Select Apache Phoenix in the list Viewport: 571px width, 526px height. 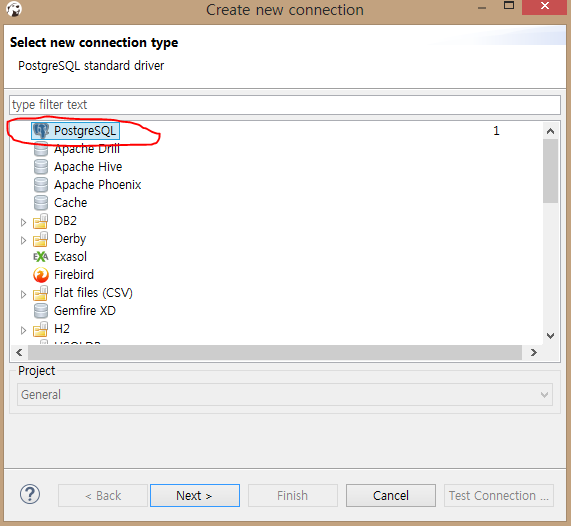point(98,185)
